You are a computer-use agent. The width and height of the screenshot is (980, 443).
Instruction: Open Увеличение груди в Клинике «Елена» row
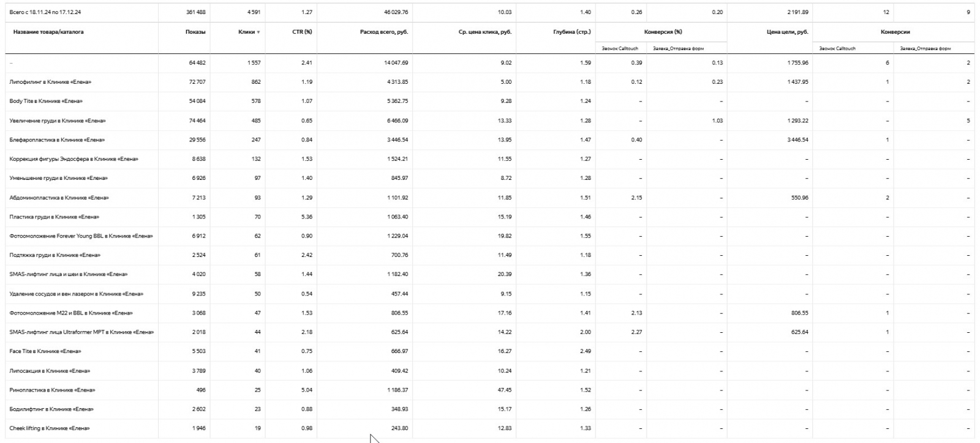[x=58, y=121]
